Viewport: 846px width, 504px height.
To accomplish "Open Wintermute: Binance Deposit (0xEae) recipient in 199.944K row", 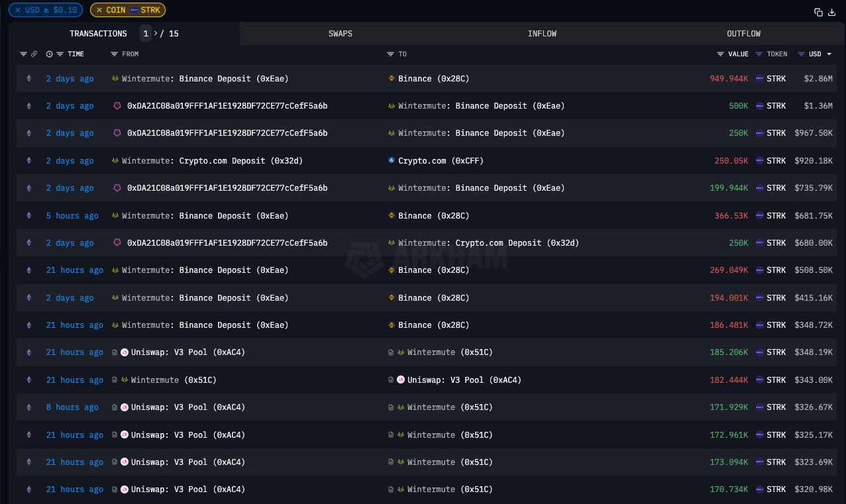I will point(482,188).
